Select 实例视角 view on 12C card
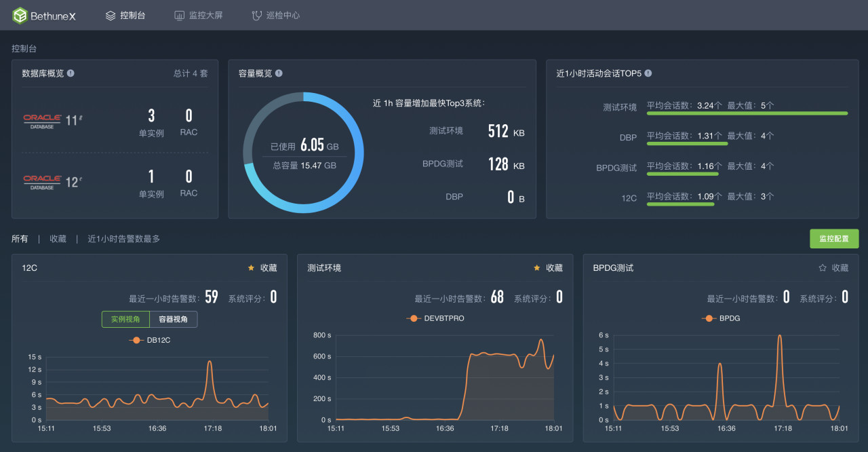This screenshot has height=452, width=868. [125, 319]
